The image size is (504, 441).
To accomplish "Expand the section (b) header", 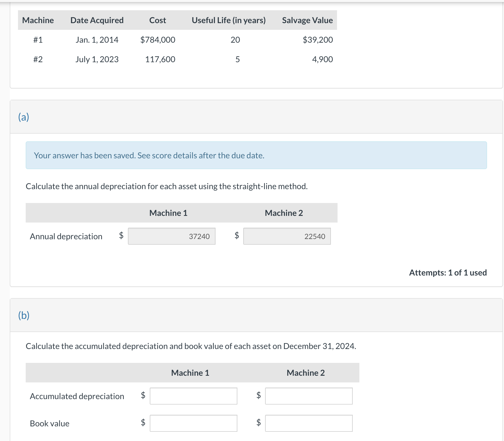I will (x=24, y=315).
